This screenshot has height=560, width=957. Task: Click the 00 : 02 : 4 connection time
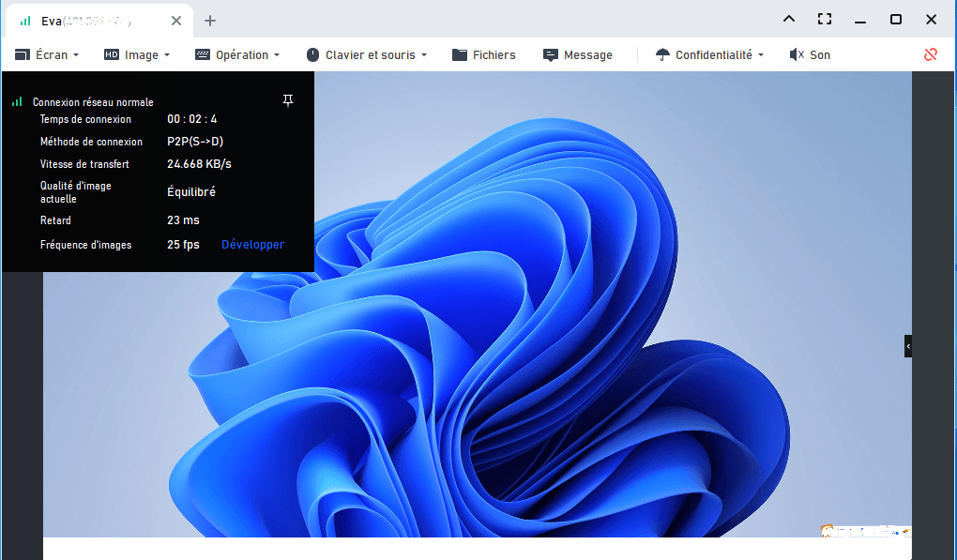pyautogui.click(x=191, y=119)
